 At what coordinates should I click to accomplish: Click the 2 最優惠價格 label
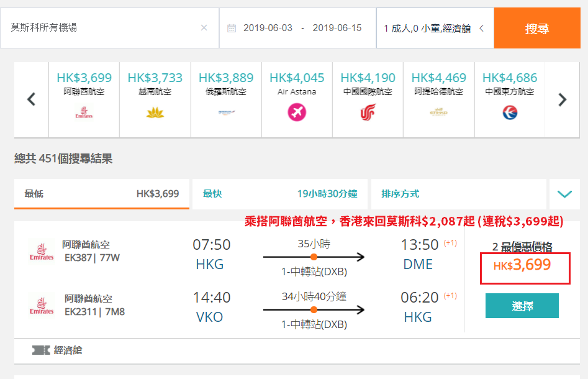[522, 247]
